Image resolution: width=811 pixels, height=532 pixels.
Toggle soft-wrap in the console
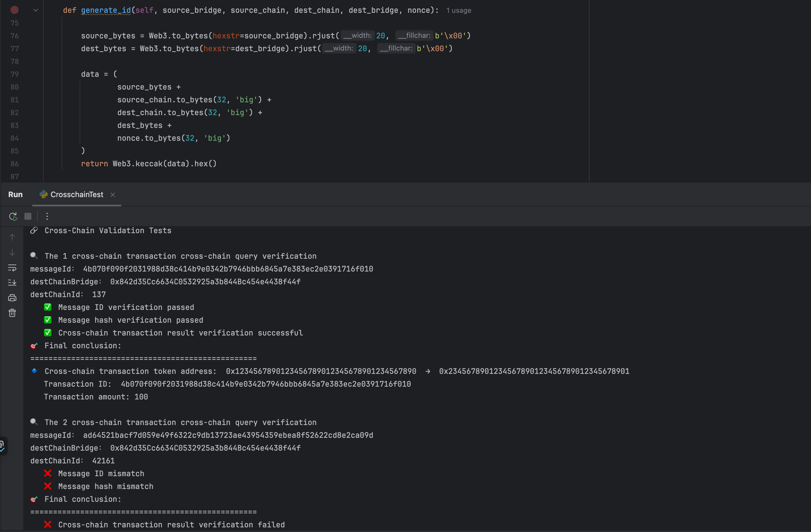tap(12, 268)
